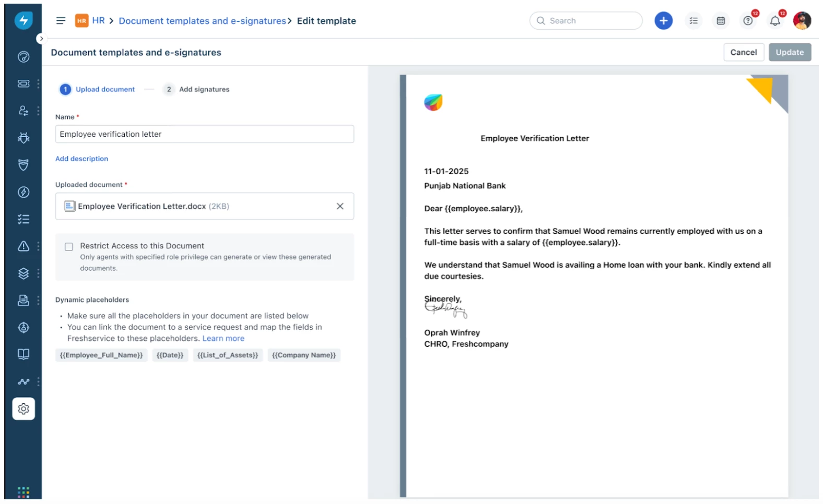Open the tickets icon in sidebar
This screenshot has width=823, height=504.
[23, 83]
